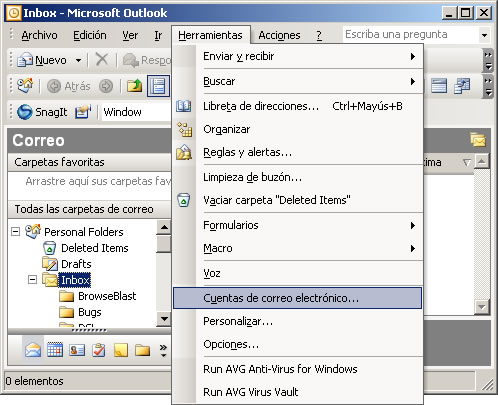Click the delete X toolbar icon
498x405 pixels.
click(x=102, y=60)
